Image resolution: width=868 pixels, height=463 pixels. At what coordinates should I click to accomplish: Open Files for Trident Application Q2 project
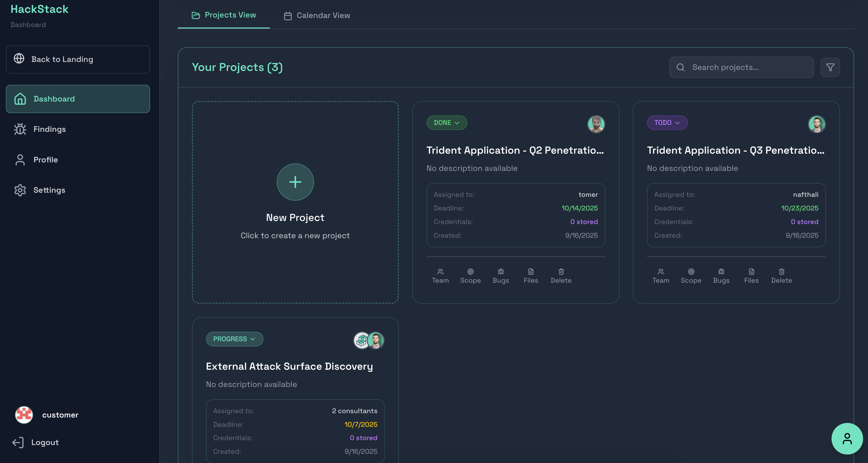tap(531, 275)
